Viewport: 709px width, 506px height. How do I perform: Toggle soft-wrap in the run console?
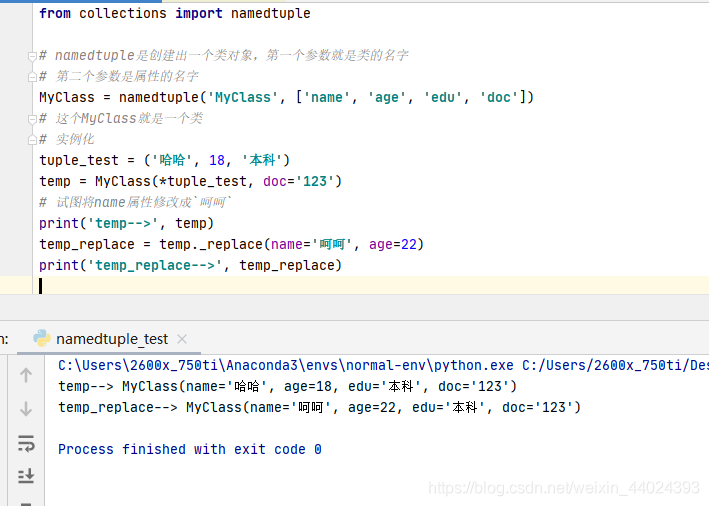(x=26, y=443)
